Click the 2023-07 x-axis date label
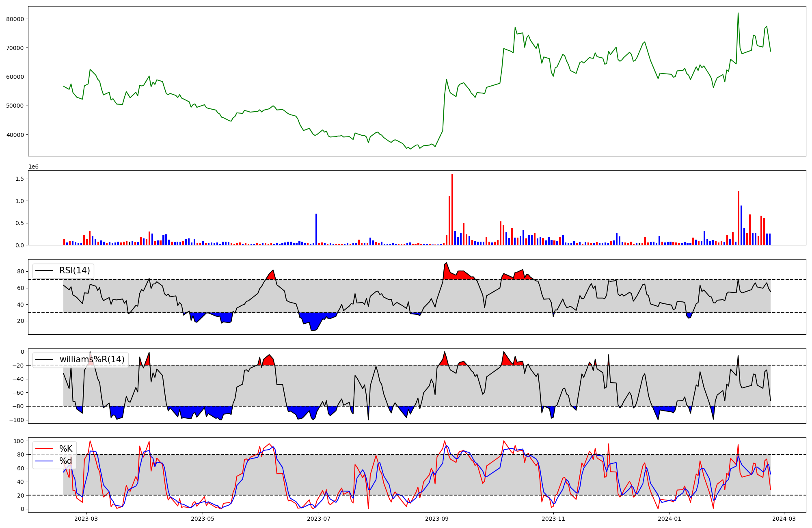This screenshot has width=812, height=528. (x=319, y=519)
